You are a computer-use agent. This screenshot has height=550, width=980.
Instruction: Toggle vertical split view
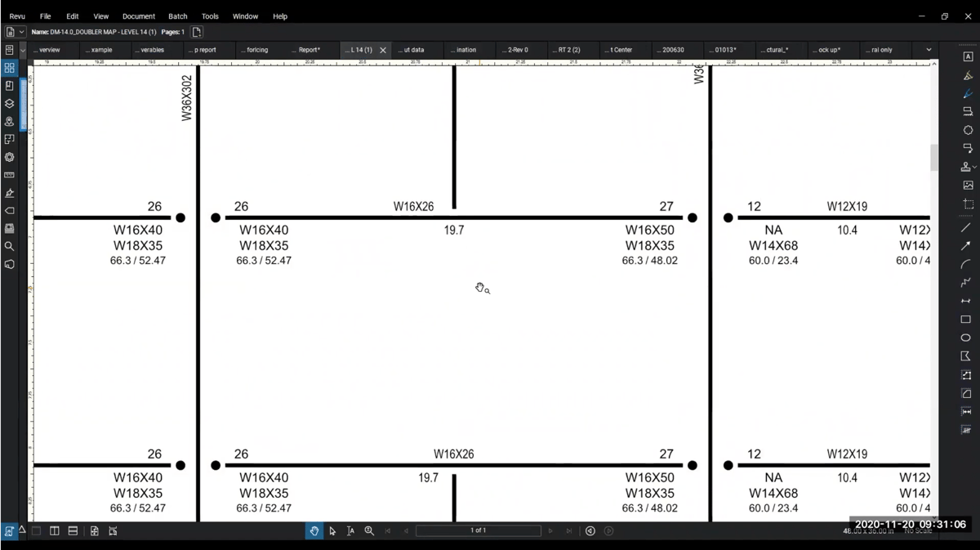(55, 530)
